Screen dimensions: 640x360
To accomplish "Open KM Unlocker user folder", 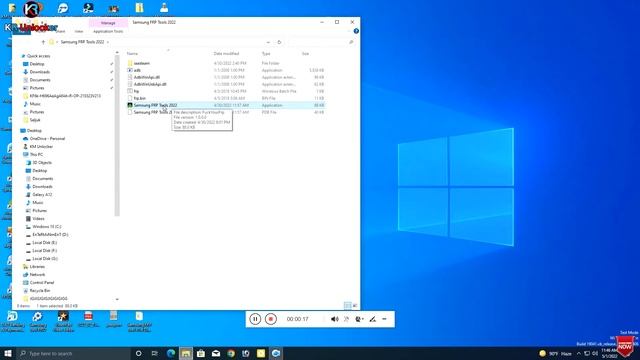I will tap(41, 147).
